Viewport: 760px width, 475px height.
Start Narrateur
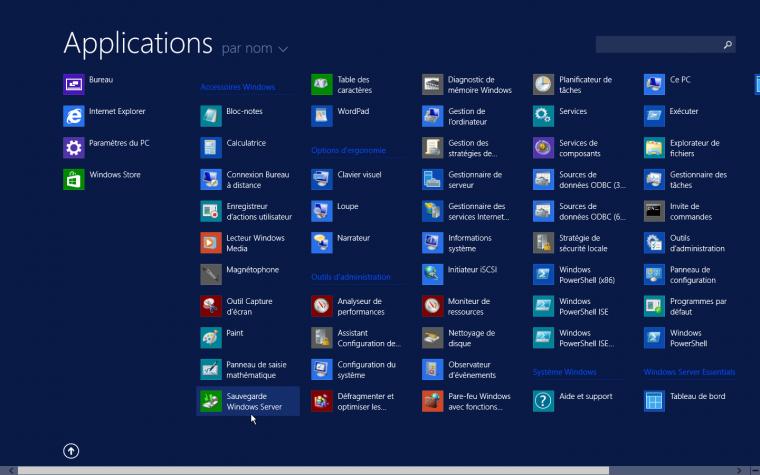tap(322, 243)
